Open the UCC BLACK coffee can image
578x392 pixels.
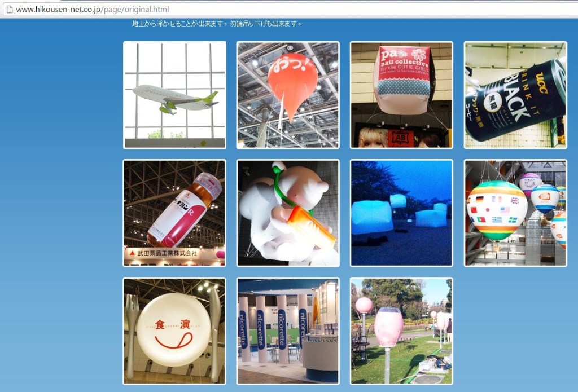point(515,95)
